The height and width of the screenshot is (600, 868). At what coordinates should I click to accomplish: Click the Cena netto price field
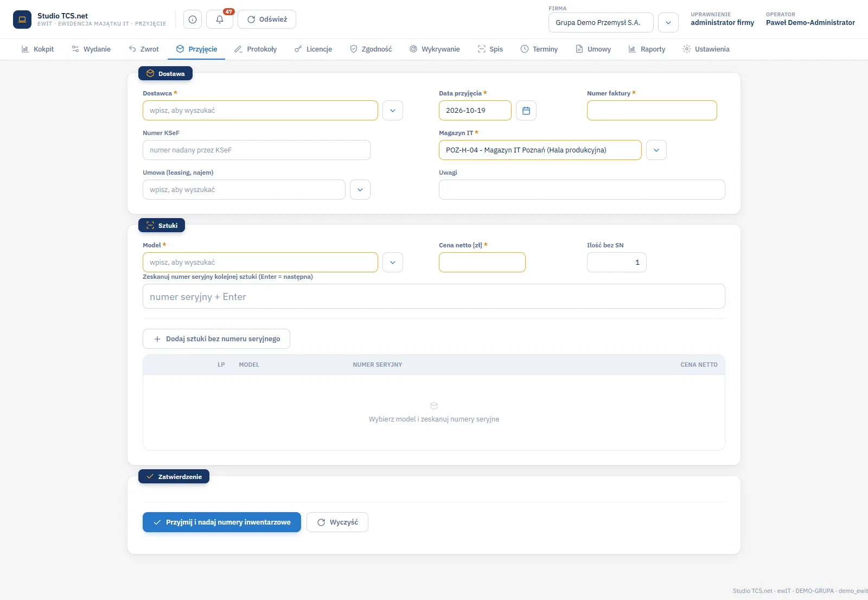[x=482, y=263]
